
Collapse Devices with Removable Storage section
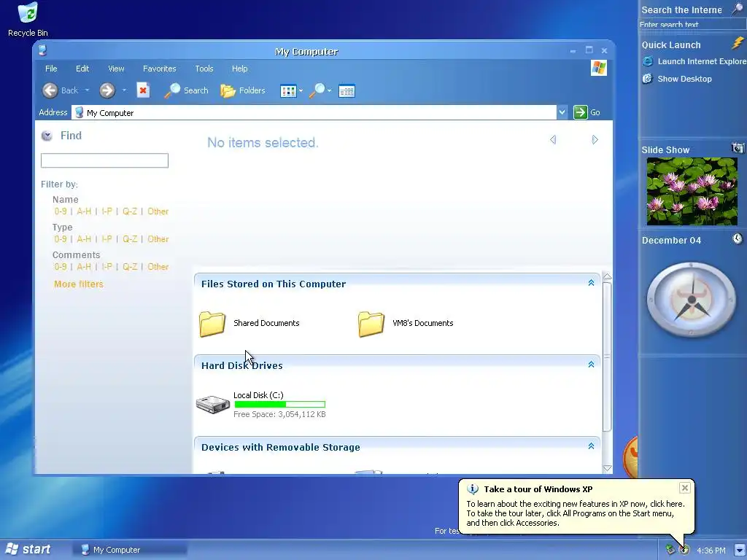click(591, 446)
